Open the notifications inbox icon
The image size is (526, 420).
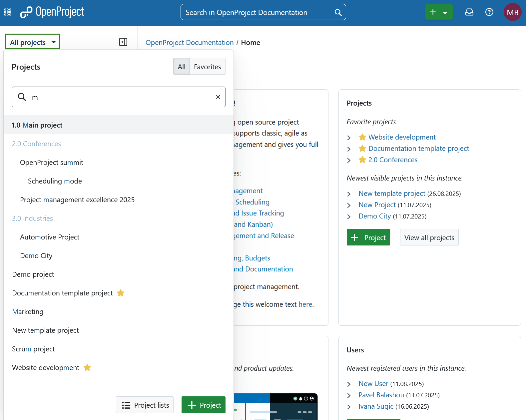469,12
